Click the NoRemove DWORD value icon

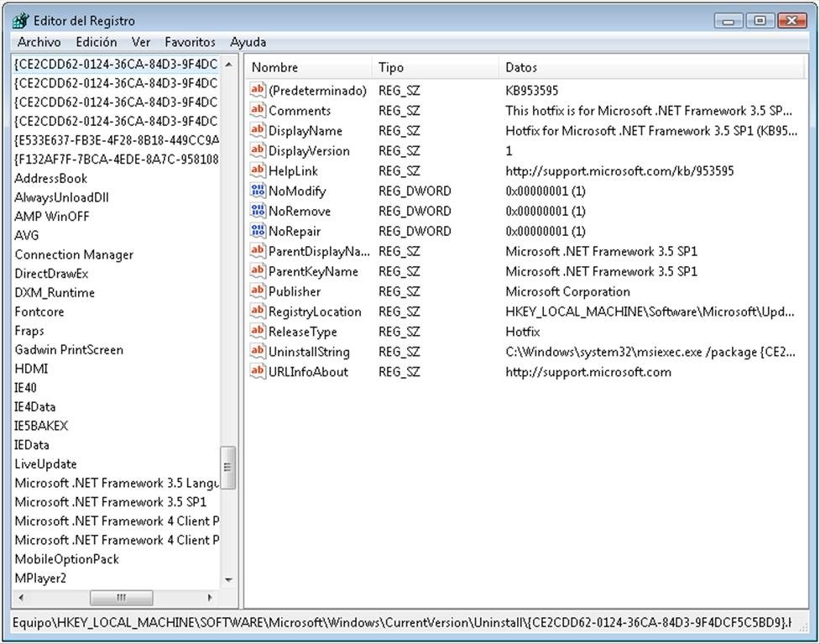point(258,210)
